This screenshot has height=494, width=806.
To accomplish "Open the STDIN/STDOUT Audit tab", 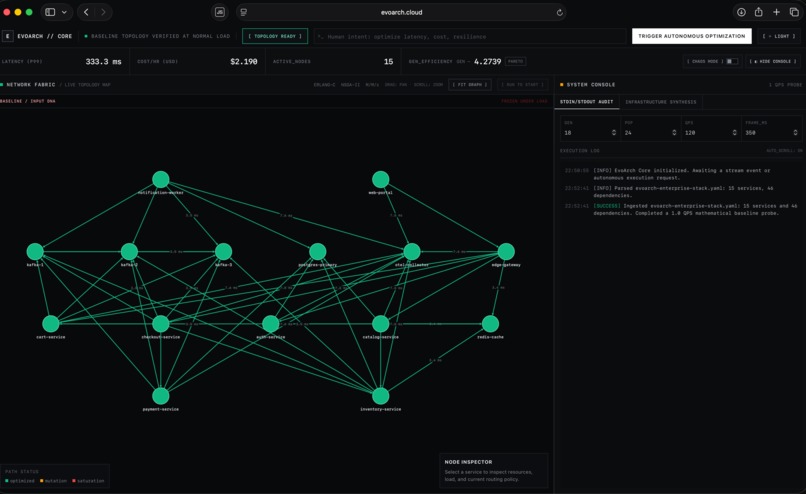I will [x=587, y=102].
